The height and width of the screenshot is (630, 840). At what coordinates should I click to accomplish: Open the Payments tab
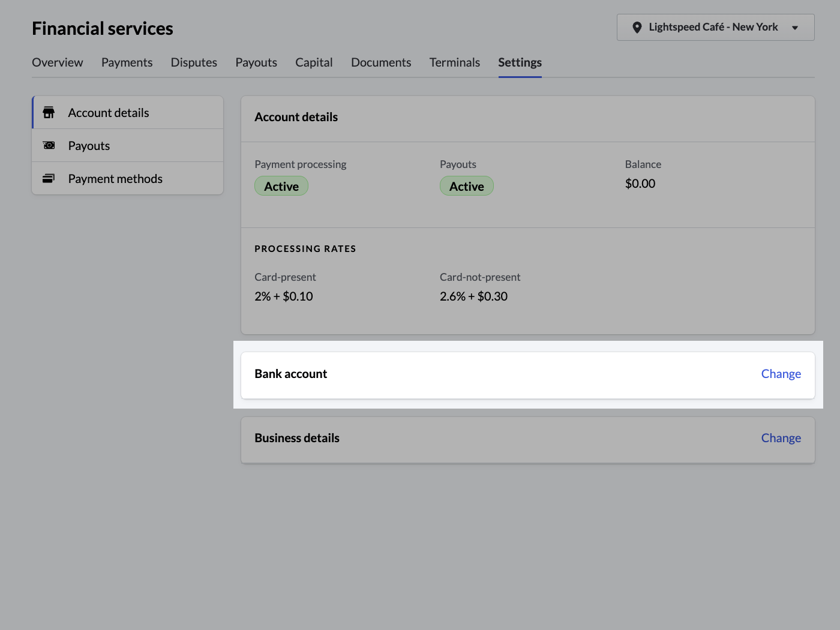[x=127, y=62]
